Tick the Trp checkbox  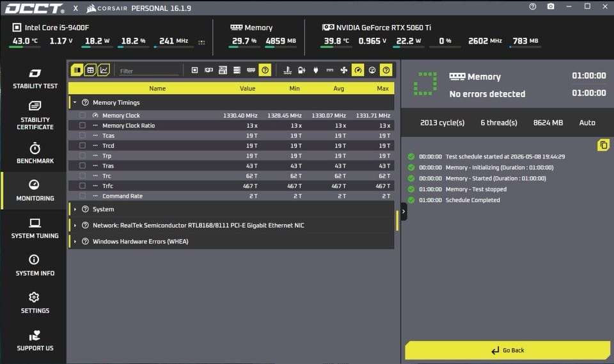tap(83, 155)
